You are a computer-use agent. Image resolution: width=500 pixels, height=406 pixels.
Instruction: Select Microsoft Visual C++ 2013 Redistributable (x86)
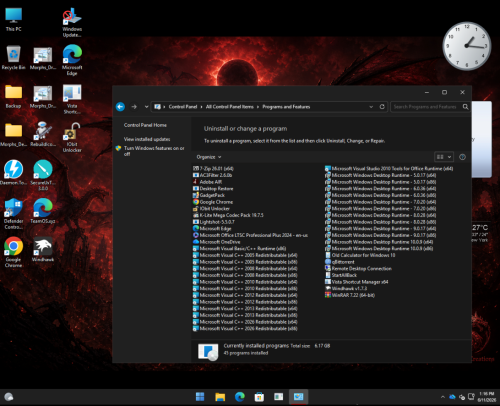coord(245,315)
